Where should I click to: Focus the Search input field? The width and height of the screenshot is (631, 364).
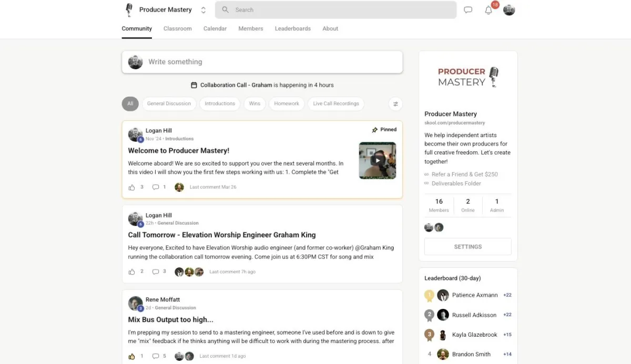pos(336,10)
